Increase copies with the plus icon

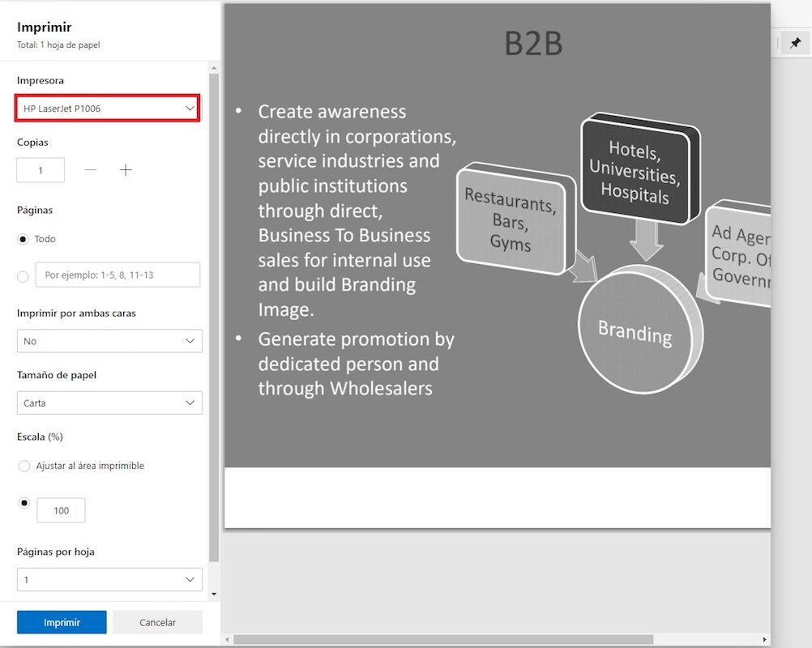(126, 170)
